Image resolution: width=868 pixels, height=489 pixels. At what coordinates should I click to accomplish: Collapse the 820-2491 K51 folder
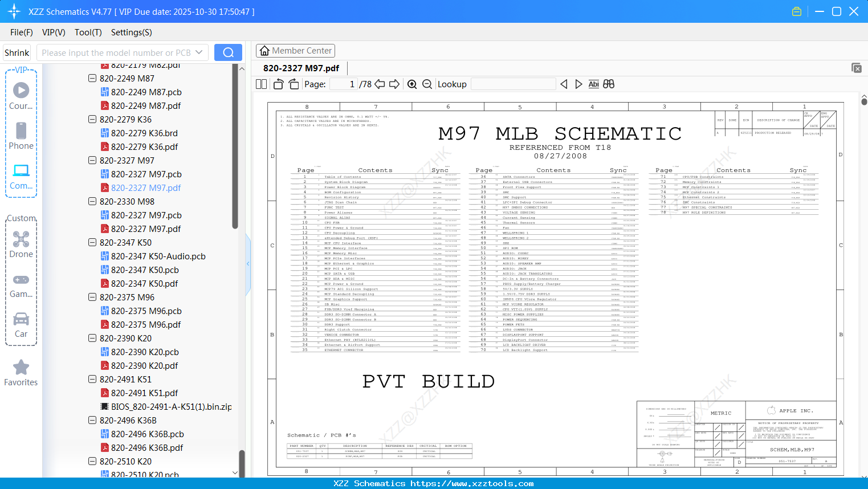pyautogui.click(x=92, y=380)
